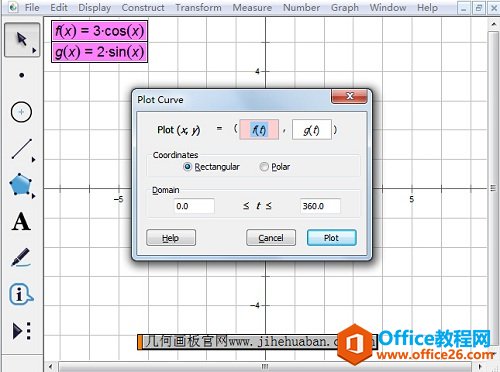Click axis label −5 on the x-axis
500x372 pixels.
[x=119, y=200]
